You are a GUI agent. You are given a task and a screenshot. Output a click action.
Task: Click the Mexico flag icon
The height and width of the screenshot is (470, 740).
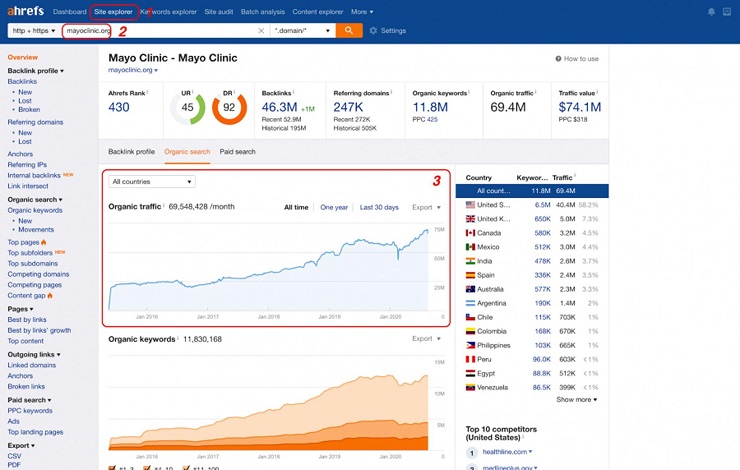(470, 247)
